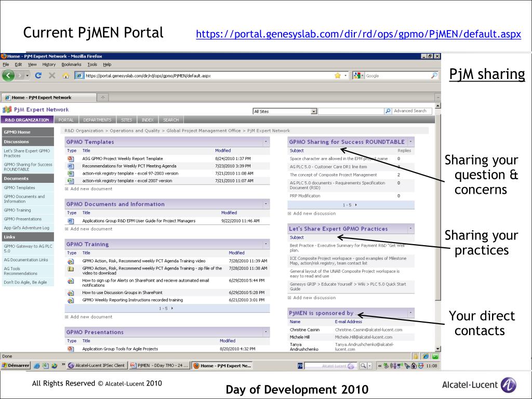This screenshot has height=399, width=532.
Task: Click the EPM User Guide document icon
Action: coord(71,221)
